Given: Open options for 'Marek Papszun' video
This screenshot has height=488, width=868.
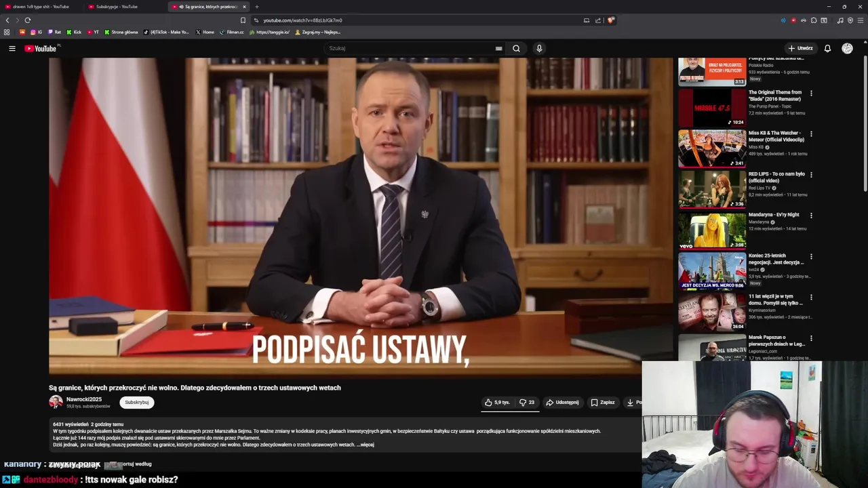Looking at the screenshot, I should 811,338.
